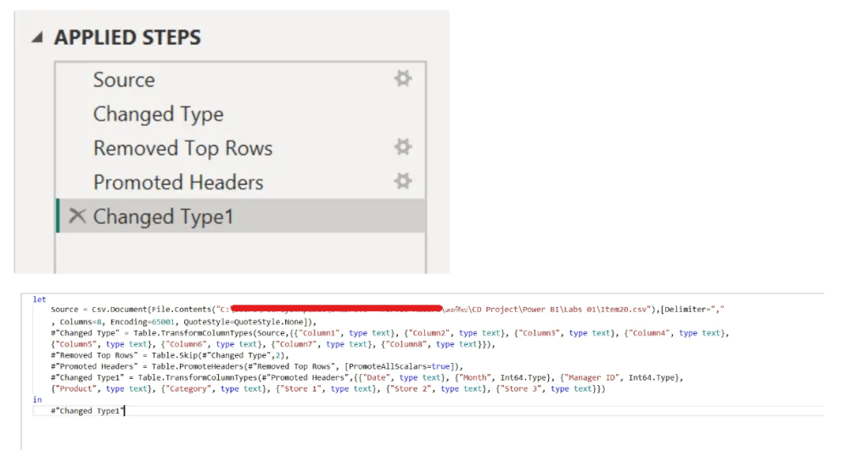Select the Source step
This screenshot has width=868, height=457.
(x=124, y=80)
